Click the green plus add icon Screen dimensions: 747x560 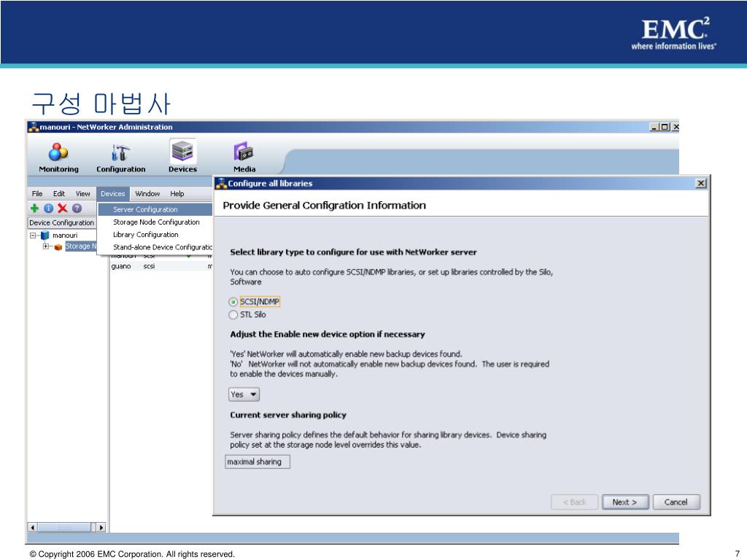click(34, 208)
